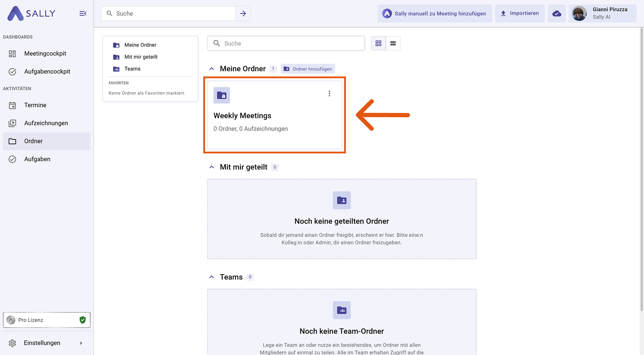Submit search with the arrow button
The width and height of the screenshot is (644, 355).
[243, 14]
